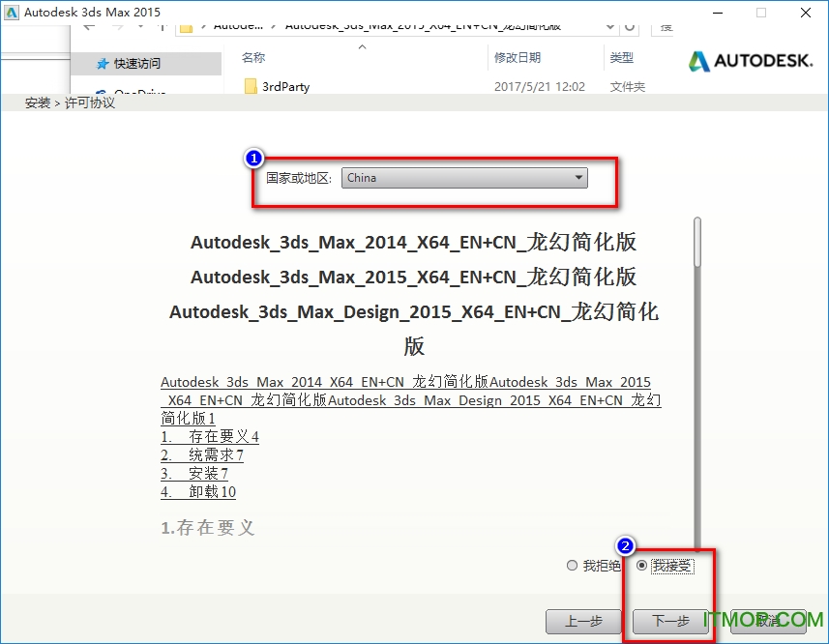
Task: Open the 2. 统需求 7 contents link
Action: (202, 455)
